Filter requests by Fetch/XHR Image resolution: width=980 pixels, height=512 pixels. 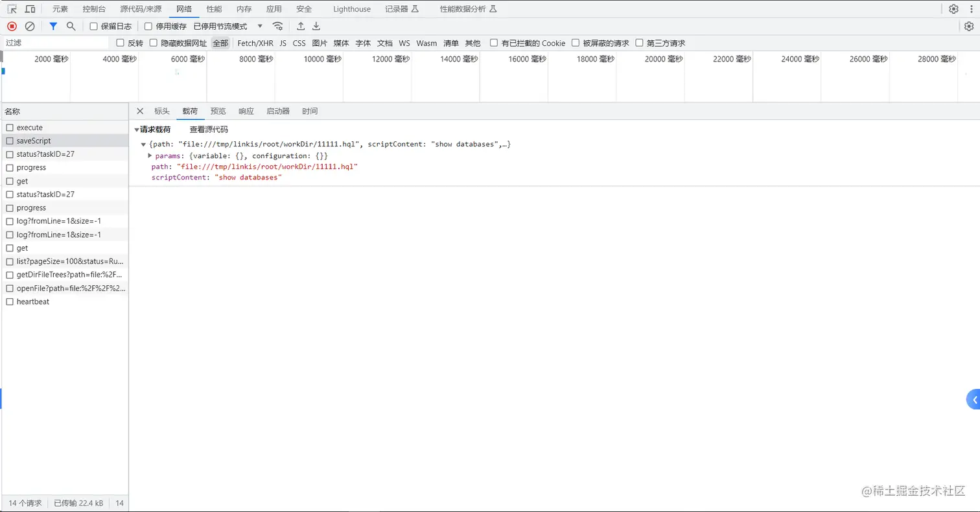(255, 43)
